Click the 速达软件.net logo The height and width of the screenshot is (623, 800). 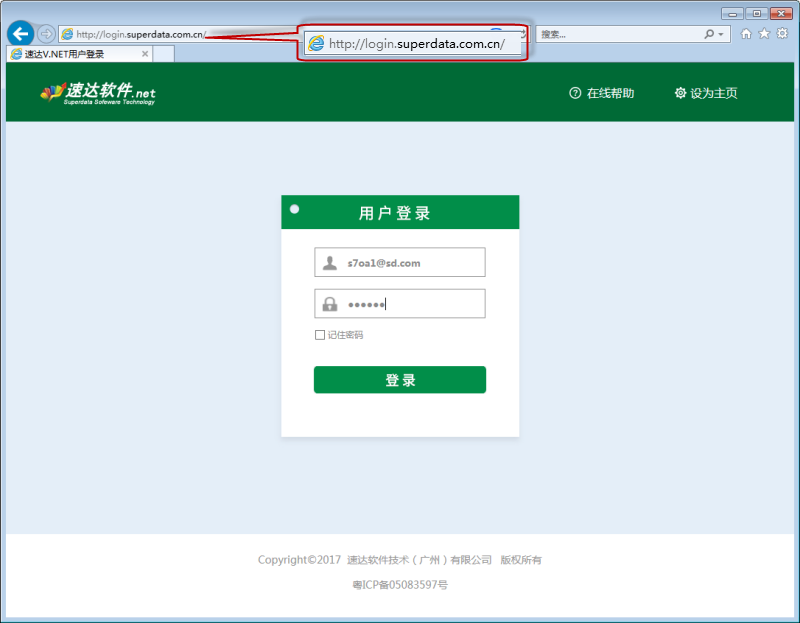point(98,93)
